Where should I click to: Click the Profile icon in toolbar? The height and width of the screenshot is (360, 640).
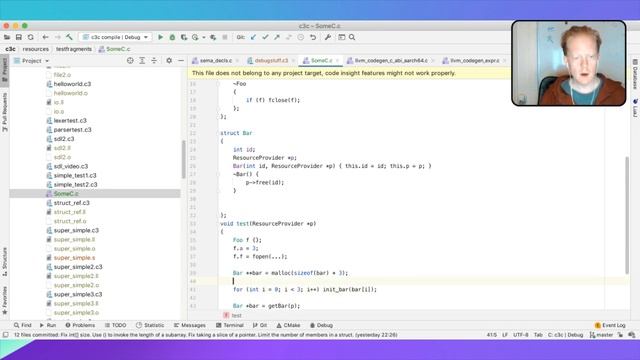click(x=196, y=37)
